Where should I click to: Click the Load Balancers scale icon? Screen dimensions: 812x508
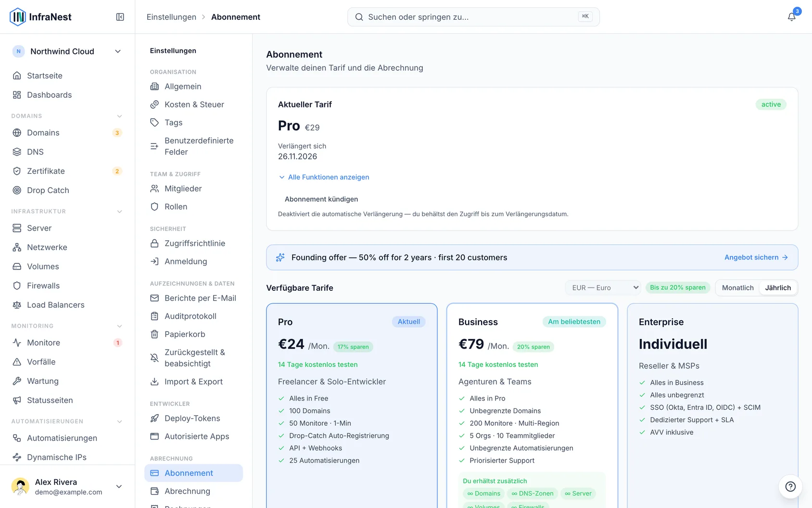click(x=17, y=305)
